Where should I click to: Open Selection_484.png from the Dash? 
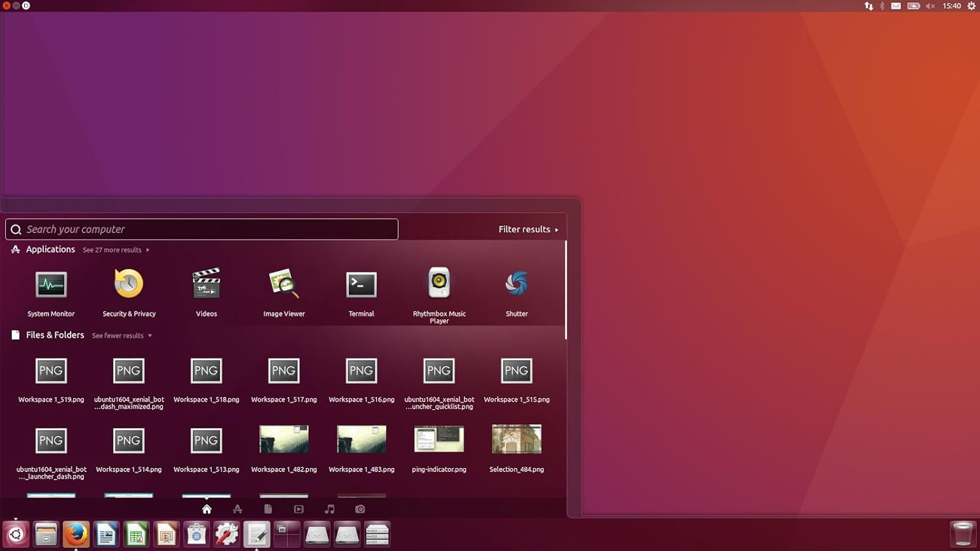[516, 439]
